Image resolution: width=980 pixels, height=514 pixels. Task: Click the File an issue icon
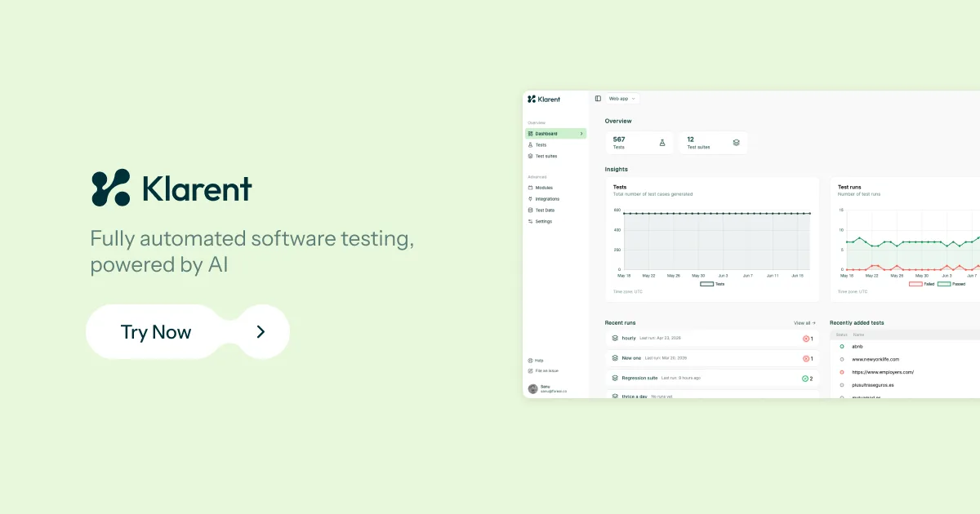[x=530, y=370]
